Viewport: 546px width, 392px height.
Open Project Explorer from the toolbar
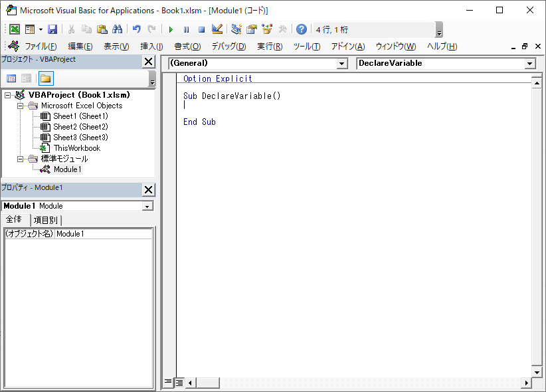click(x=236, y=29)
